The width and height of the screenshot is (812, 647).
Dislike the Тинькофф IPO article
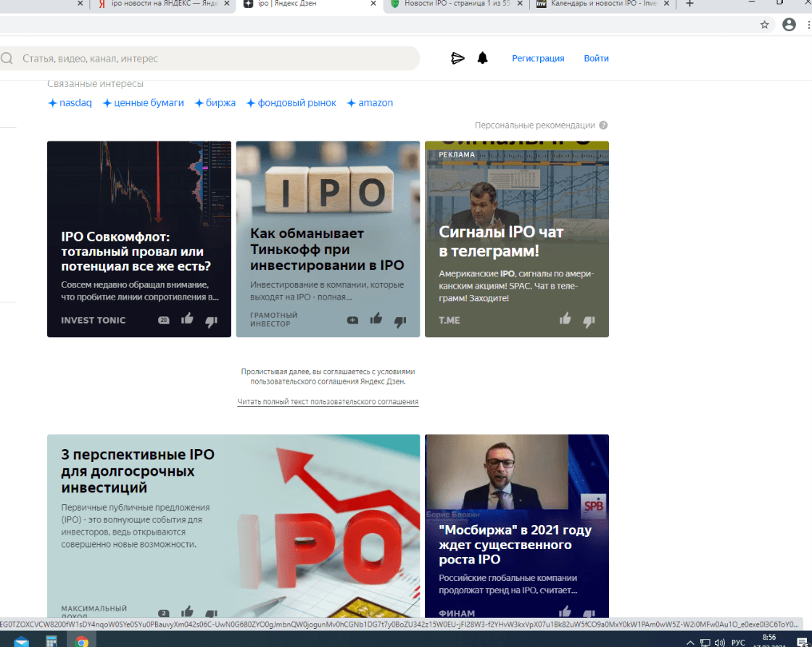coord(399,321)
